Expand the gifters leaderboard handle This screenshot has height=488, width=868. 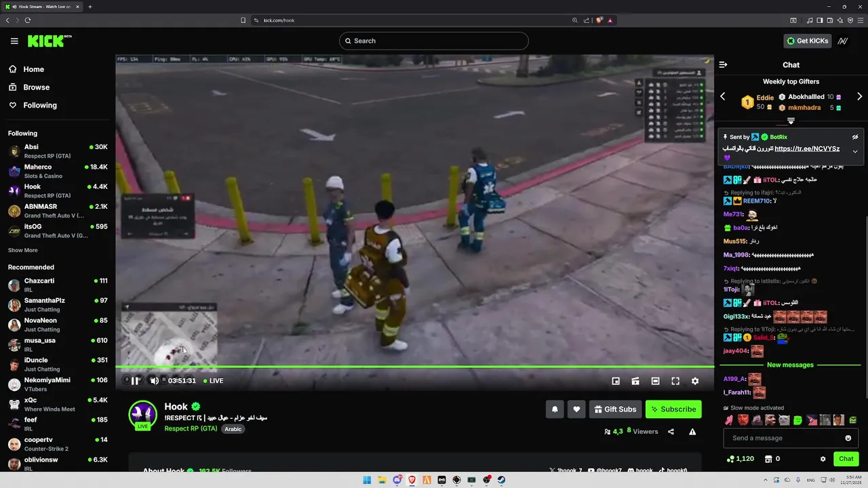tap(791, 121)
